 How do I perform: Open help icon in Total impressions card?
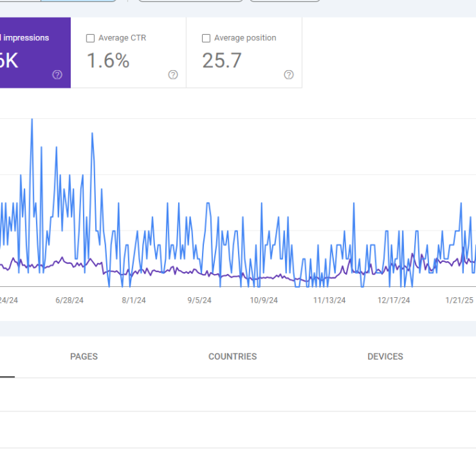tap(57, 75)
